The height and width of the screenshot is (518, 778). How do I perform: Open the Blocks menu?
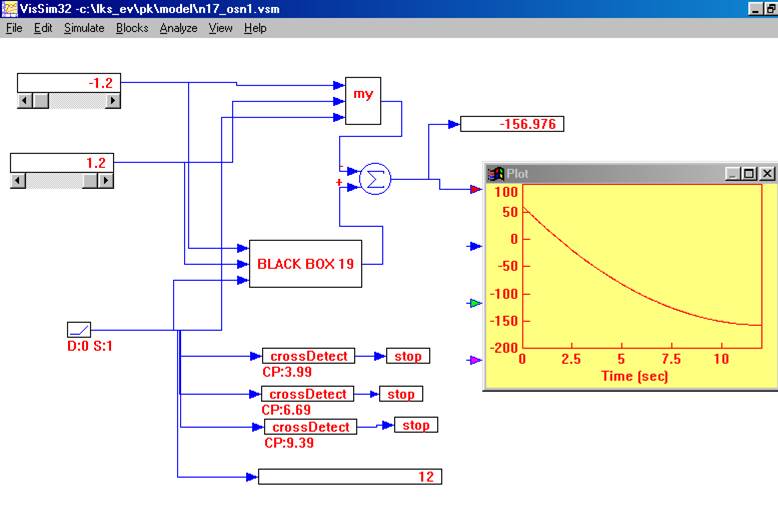(x=132, y=28)
